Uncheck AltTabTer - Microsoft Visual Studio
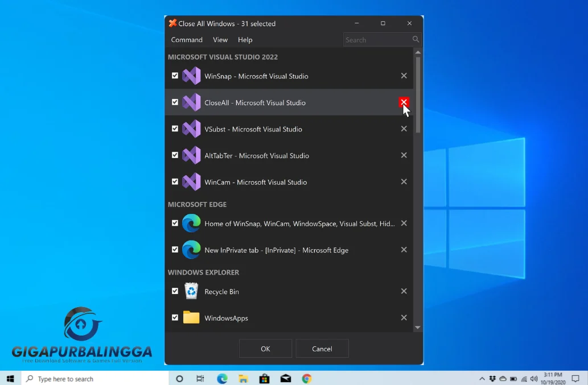 175,155
